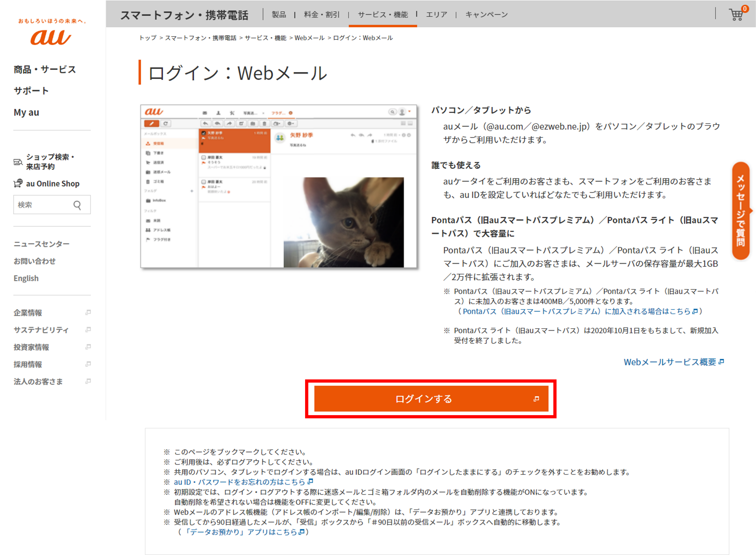Click the パソコン／タブレットから heading
The width and height of the screenshot is (756, 555).
[x=481, y=110]
